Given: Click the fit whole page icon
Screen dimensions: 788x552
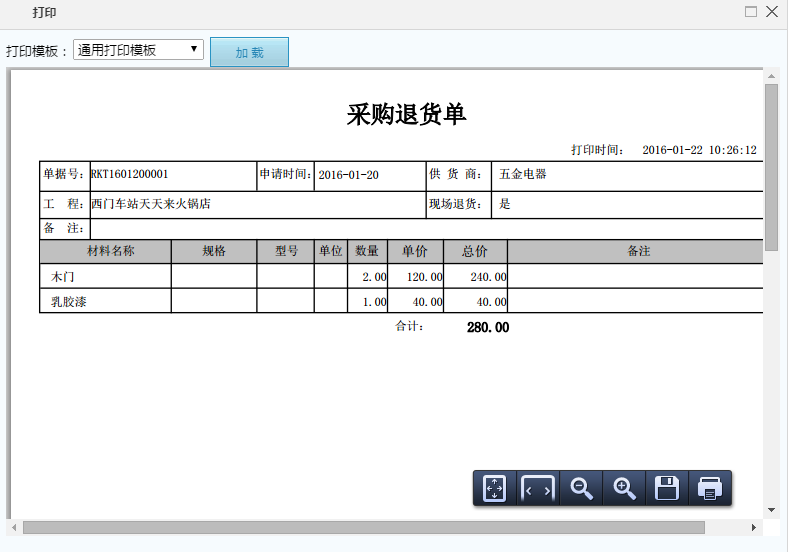Looking at the screenshot, I should [x=494, y=488].
